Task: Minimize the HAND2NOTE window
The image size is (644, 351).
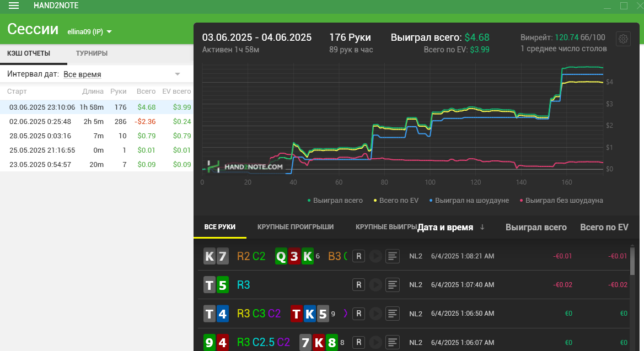Action: [x=608, y=6]
